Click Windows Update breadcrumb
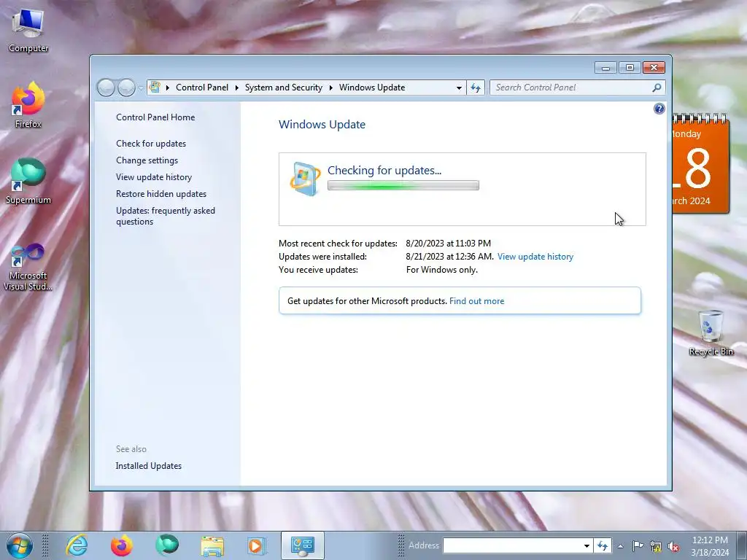The image size is (747, 560). coord(372,87)
